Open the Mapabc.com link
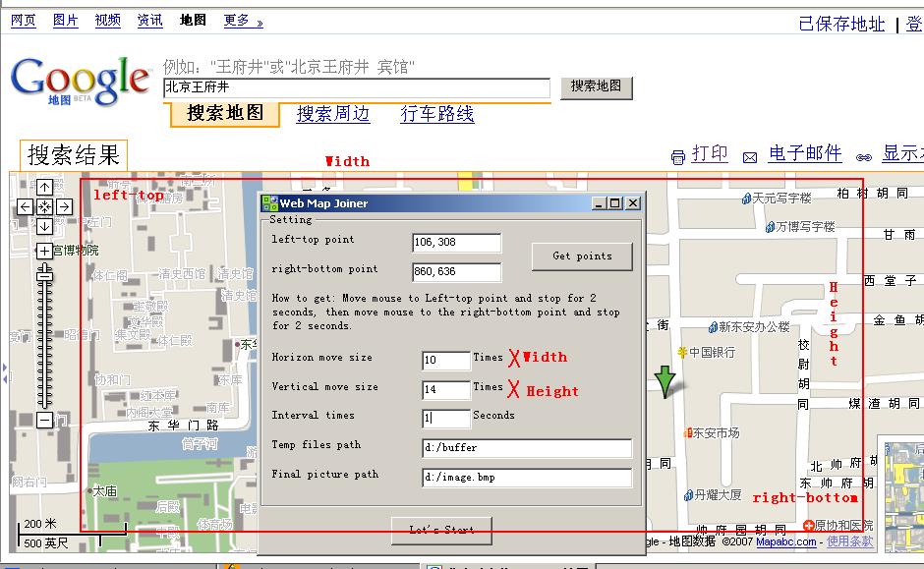The width and height of the screenshot is (924, 569). [x=786, y=541]
